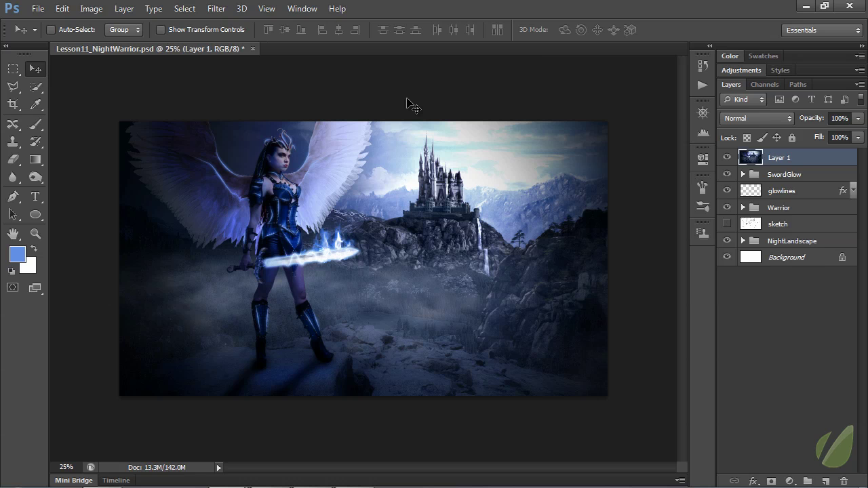Enable Show Transform Controls checkbox

coord(161,30)
